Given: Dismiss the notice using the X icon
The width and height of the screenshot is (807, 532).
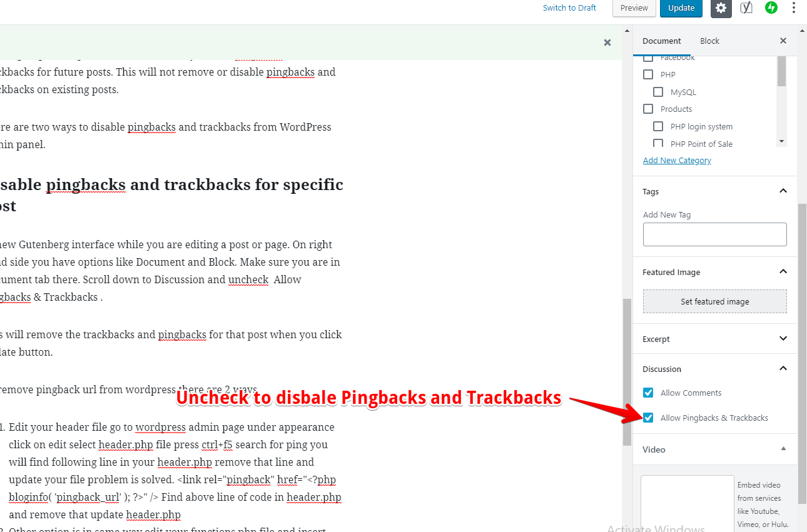Looking at the screenshot, I should (607, 43).
